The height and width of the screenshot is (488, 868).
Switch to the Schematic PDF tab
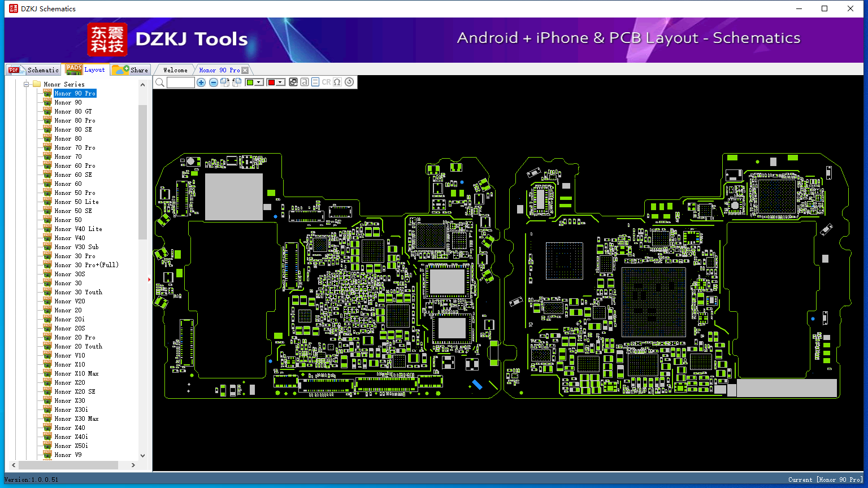coord(33,69)
